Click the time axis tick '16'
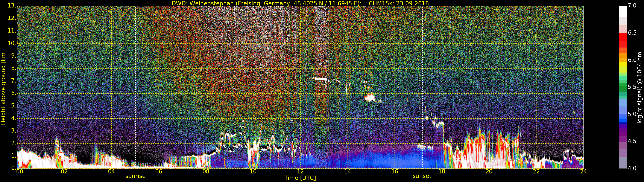 [395, 172]
